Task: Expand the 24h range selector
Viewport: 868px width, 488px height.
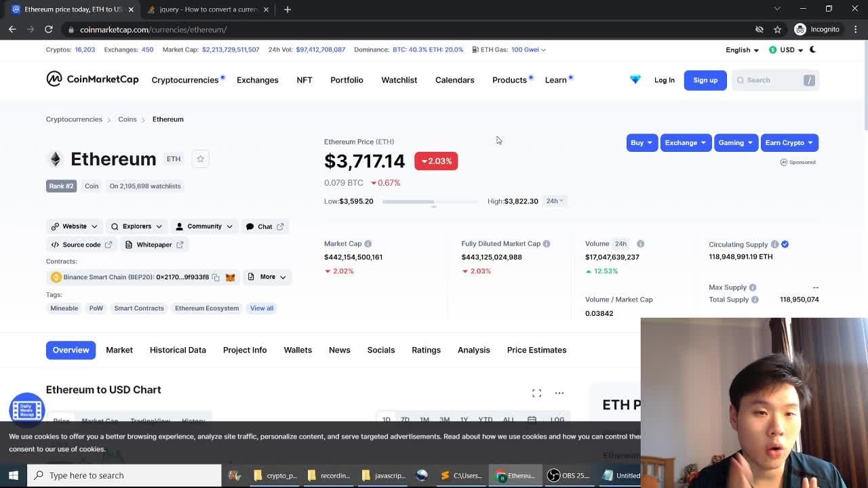Action: [555, 201]
